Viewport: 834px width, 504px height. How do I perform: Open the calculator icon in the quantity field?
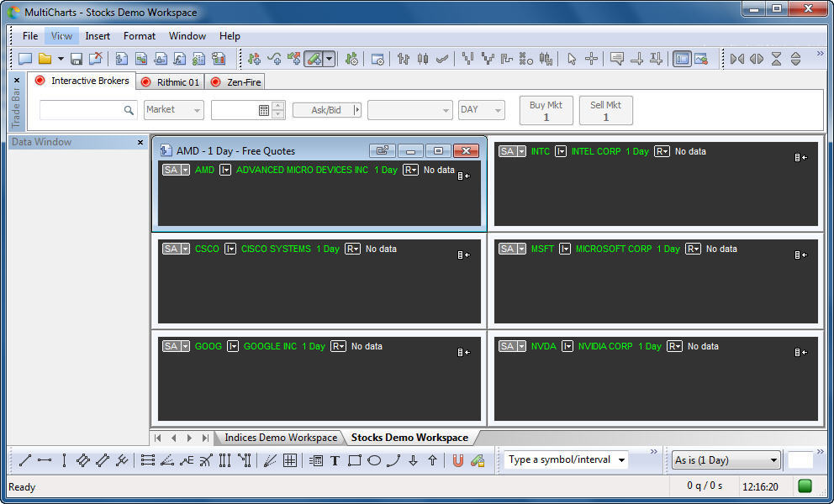pyautogui.click(x=264, y=110)
